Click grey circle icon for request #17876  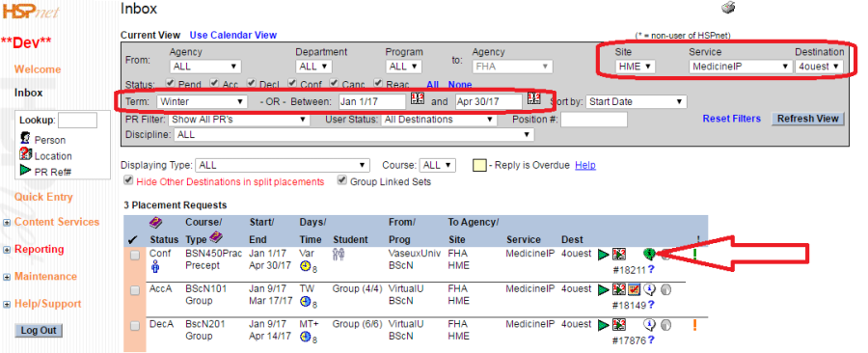click(665, 325)
